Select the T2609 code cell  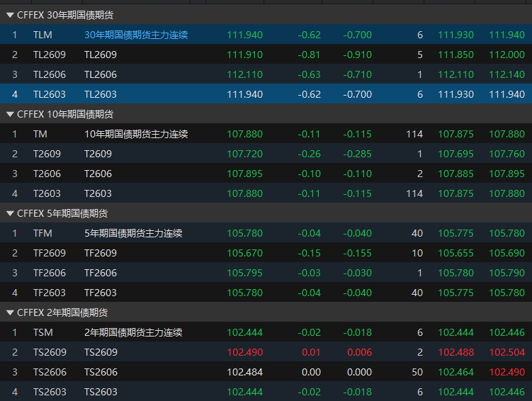[47, 154]
